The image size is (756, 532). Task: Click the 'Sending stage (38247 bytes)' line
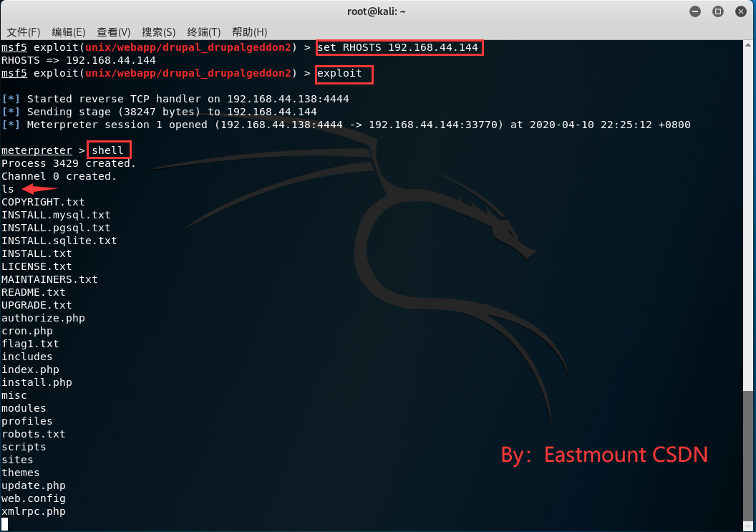[159, 112]
